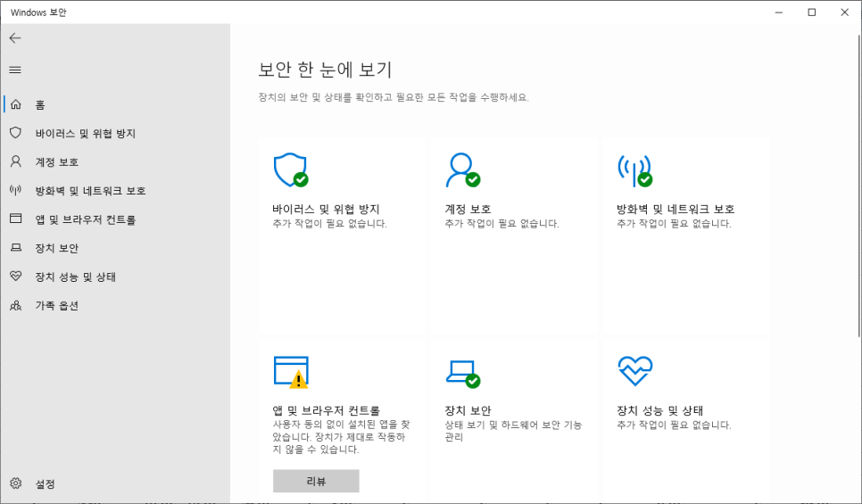Open the large account protection person tile icon
Viewport: 862px width, 504px height.
[462, 170]
